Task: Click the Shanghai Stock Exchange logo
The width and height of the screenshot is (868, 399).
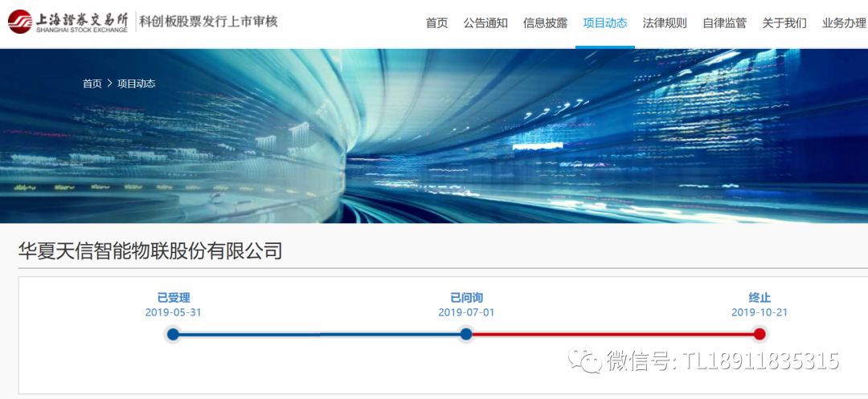Action: (x=68, y=22)
